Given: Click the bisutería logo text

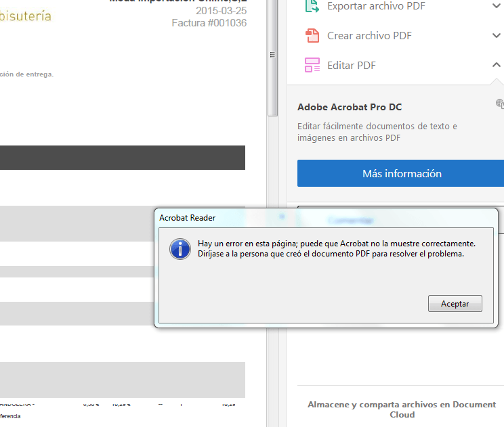Looking at the screenshot, I should point(25,16).
